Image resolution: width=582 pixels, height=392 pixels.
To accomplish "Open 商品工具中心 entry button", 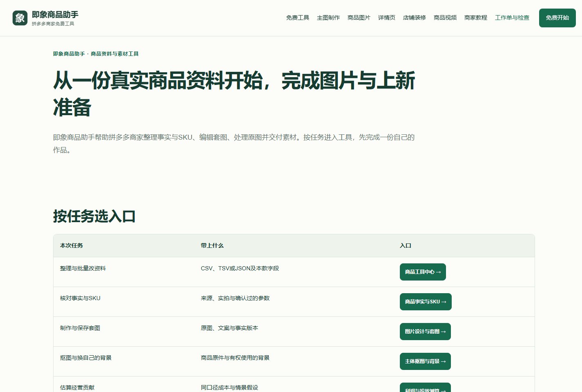I will pos(423,272).
